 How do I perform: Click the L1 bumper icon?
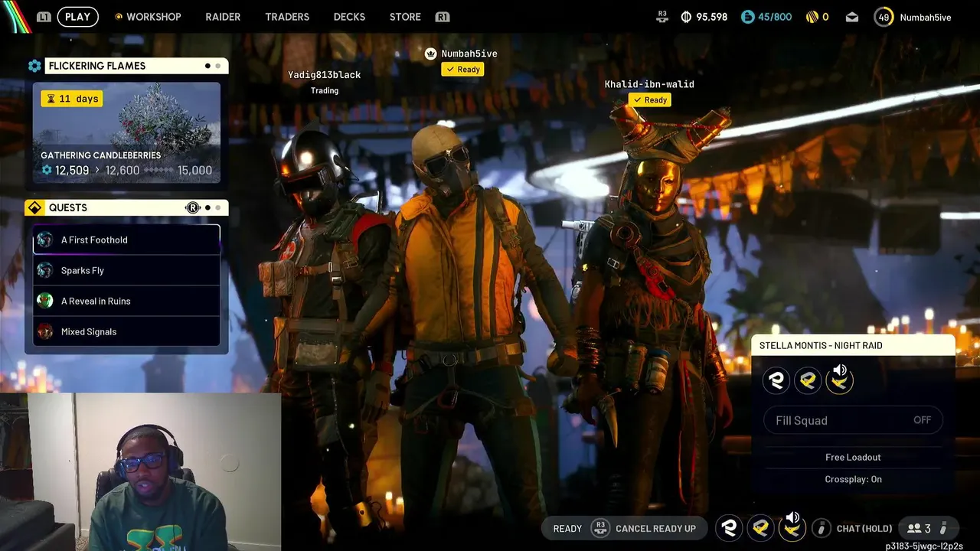[44, 17]
